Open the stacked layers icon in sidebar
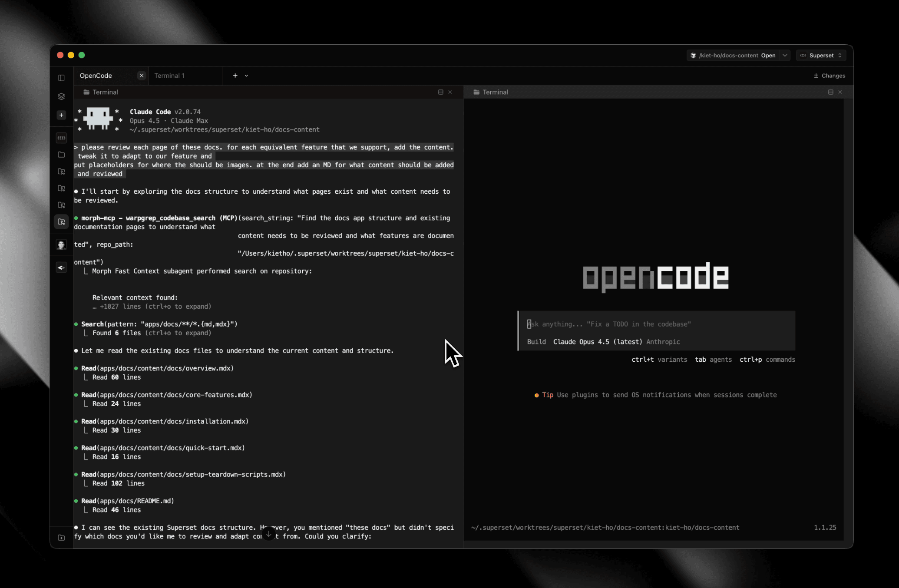 pos(61,96)
